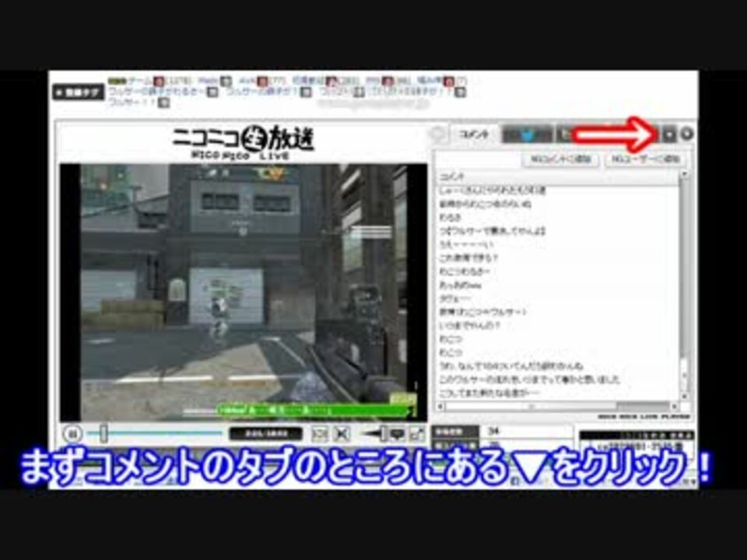Click the playback time display box

[x=266, y=434]
